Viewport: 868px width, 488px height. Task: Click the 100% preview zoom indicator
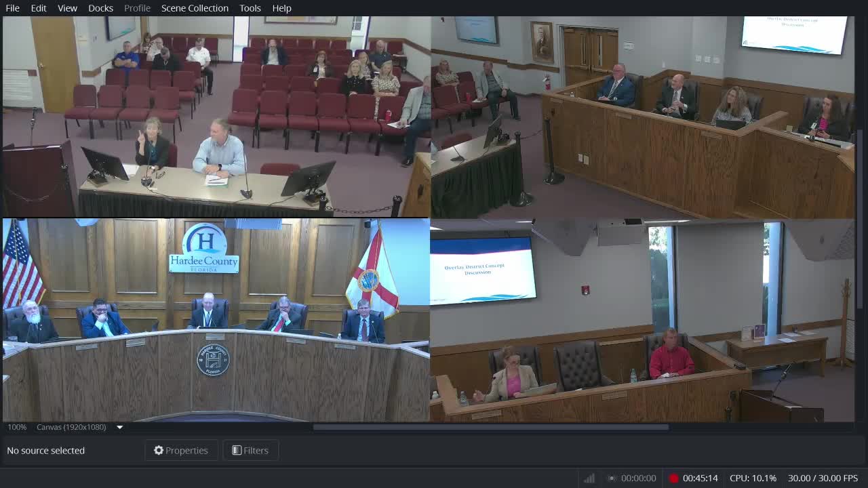click(x=17, y=427)
